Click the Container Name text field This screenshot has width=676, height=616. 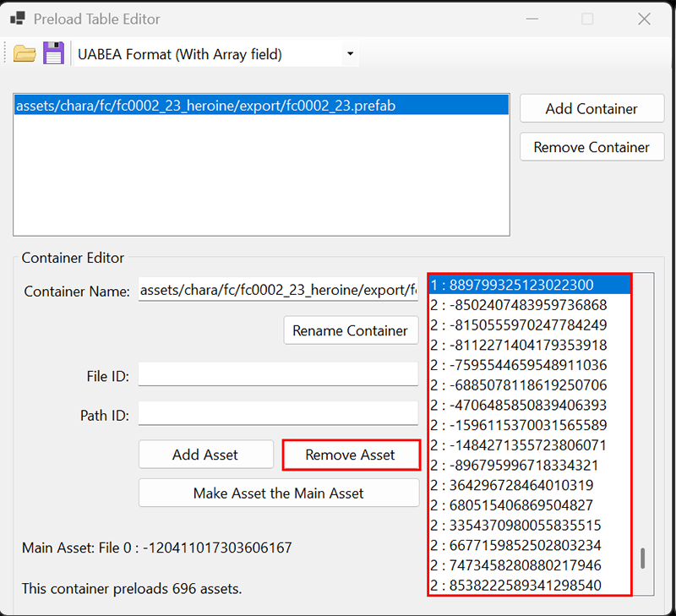278,291
